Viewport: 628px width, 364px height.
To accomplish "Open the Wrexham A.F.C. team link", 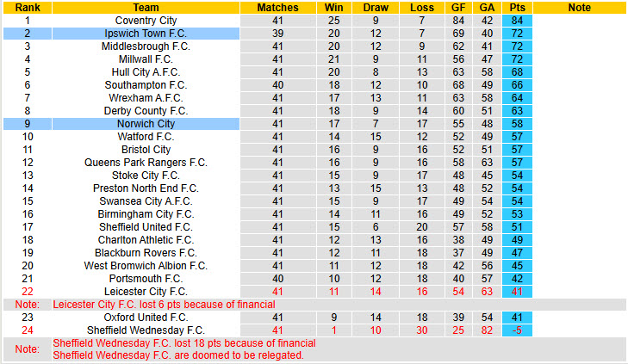I will coord(146,98).
